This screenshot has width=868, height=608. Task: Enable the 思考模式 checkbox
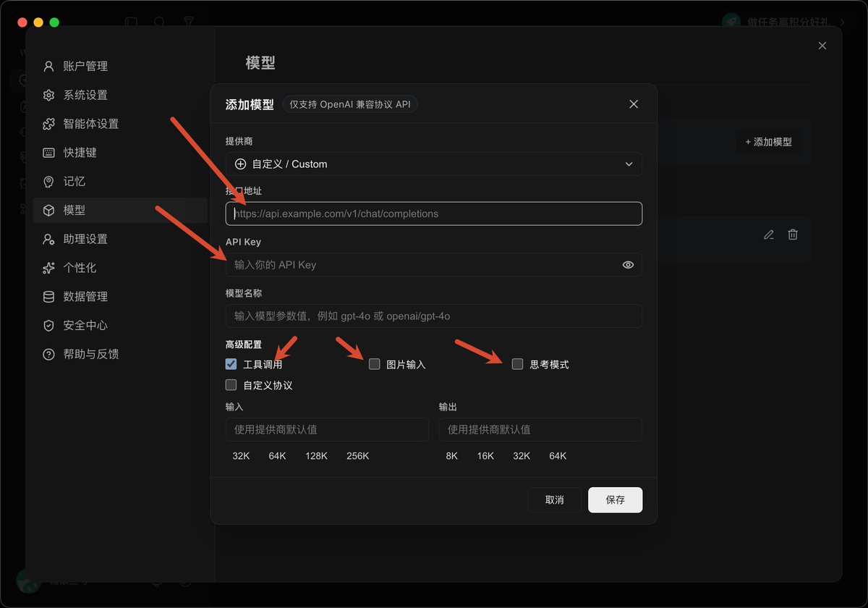click(x=517, y=364)
